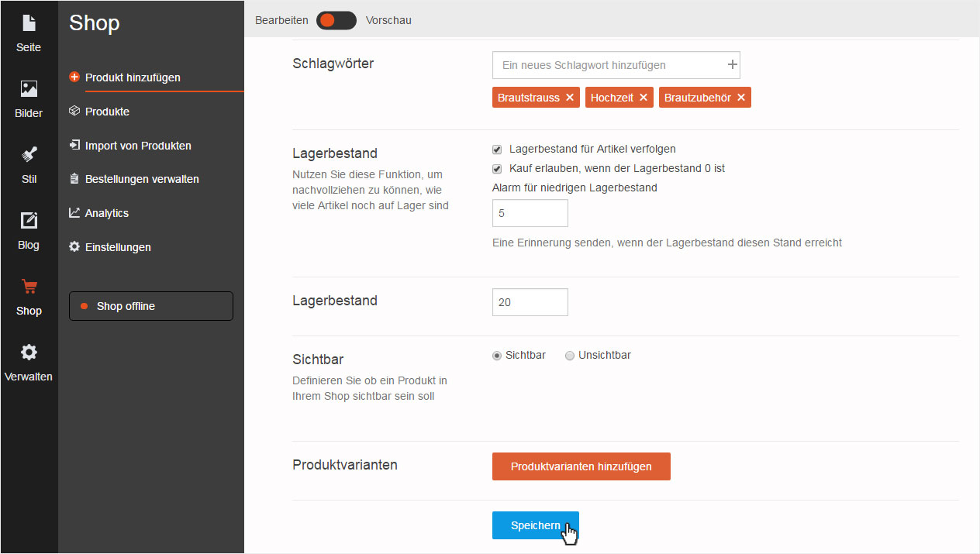Click the plus icon to add Schlagwort

[x=732, y=65]
